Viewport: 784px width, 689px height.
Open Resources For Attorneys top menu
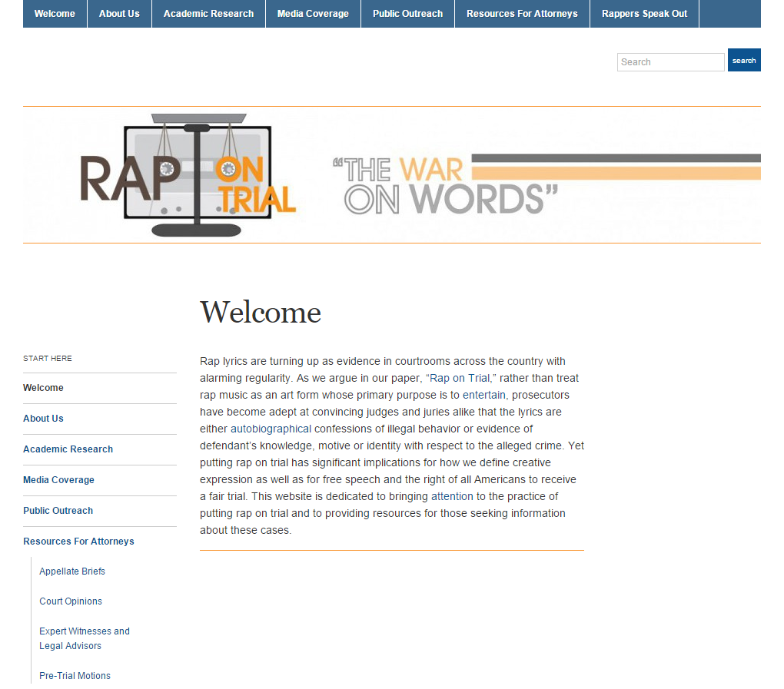pos(522,14)
